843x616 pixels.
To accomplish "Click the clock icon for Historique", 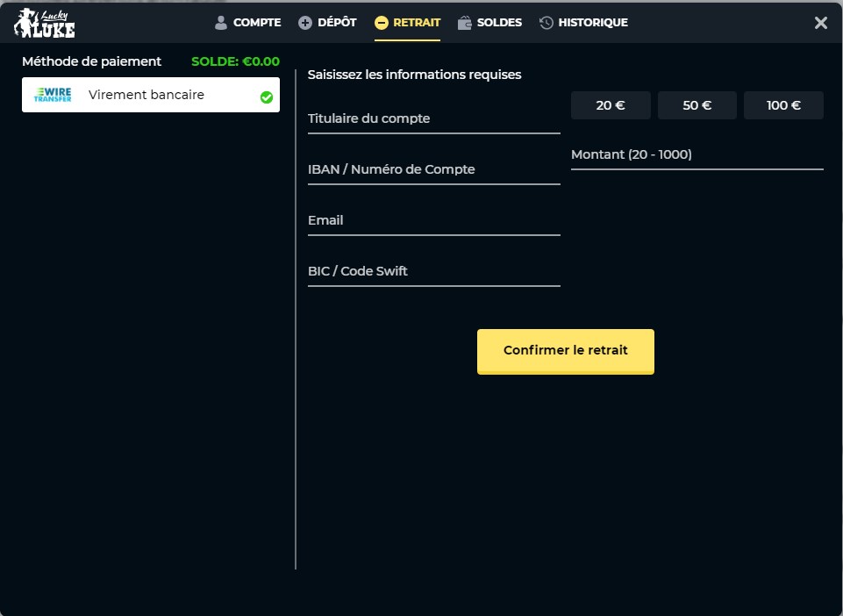I will click(x=547, y=23).
